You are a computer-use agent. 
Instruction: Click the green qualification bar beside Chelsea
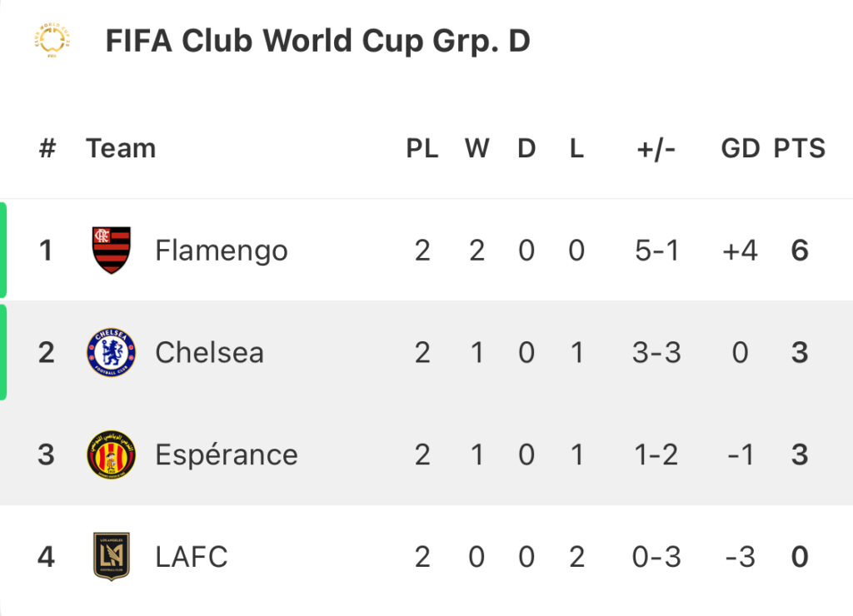[x=3, y=352]
